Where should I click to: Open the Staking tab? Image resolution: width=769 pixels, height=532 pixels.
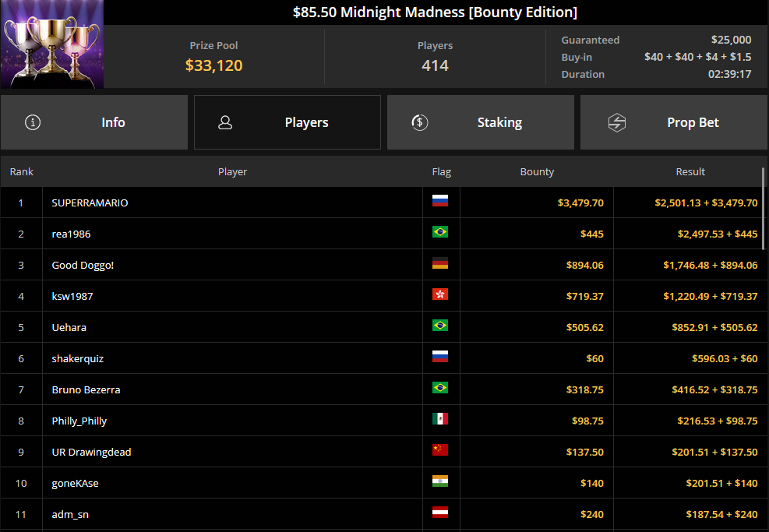(x=481, y=122)
